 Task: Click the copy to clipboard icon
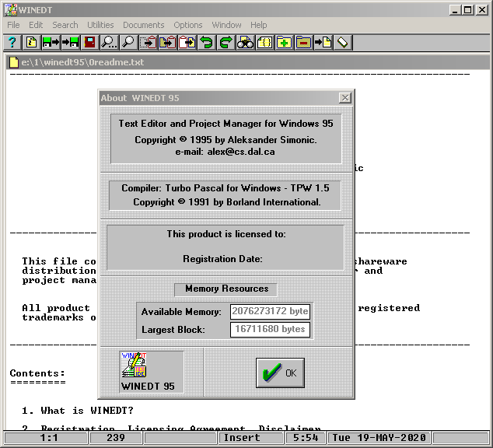(167, 42)
